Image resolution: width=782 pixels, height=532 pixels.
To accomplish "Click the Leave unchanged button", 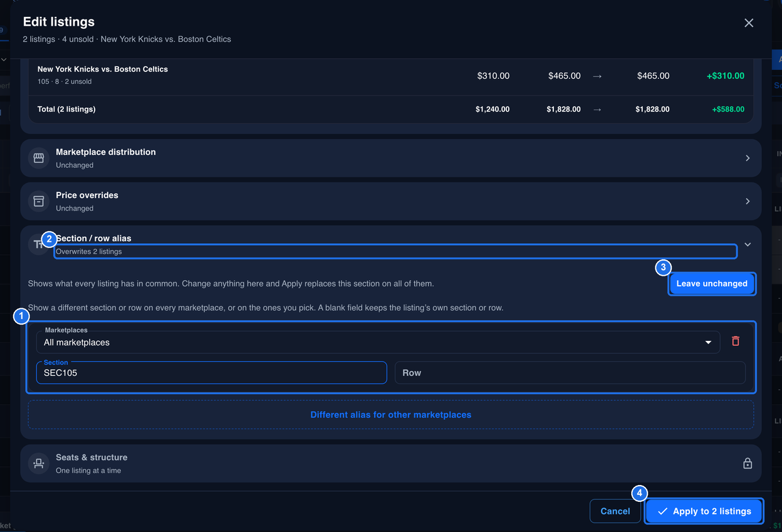I will tap(712, 283).
